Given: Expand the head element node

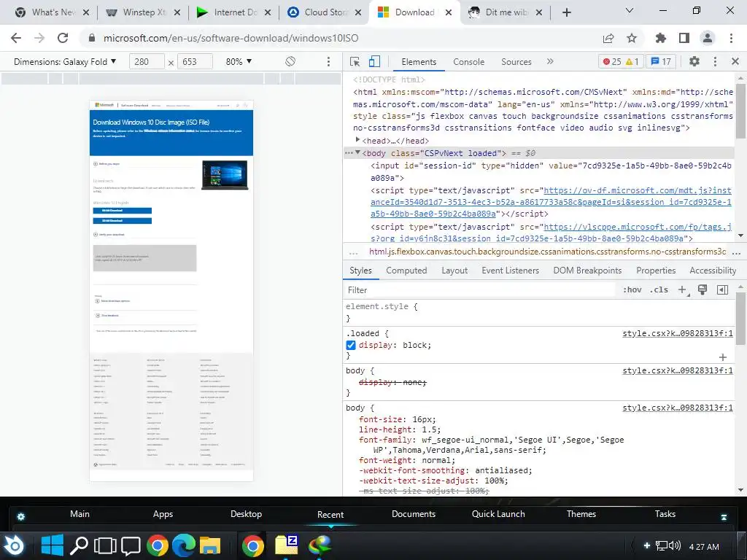Looking at the screenshot, I should 357,140.
